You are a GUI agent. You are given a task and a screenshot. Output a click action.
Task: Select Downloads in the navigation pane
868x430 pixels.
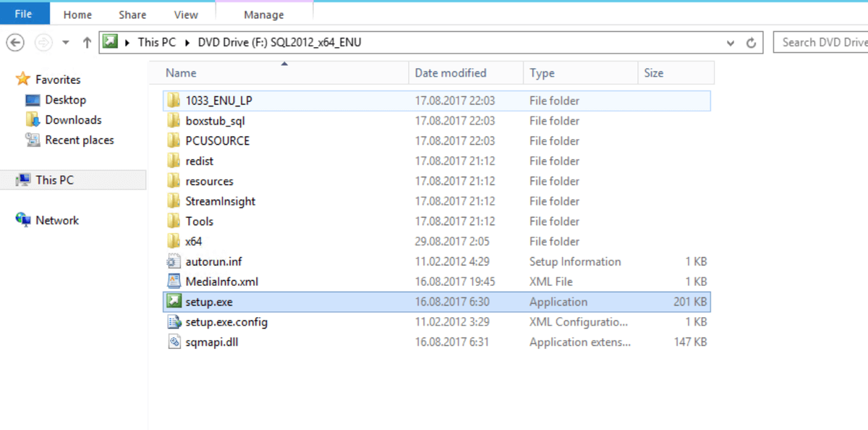(73, 120)
